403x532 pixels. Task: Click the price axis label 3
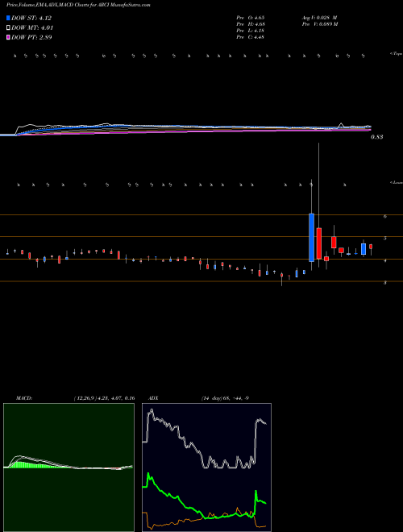(x=385, y=282)
